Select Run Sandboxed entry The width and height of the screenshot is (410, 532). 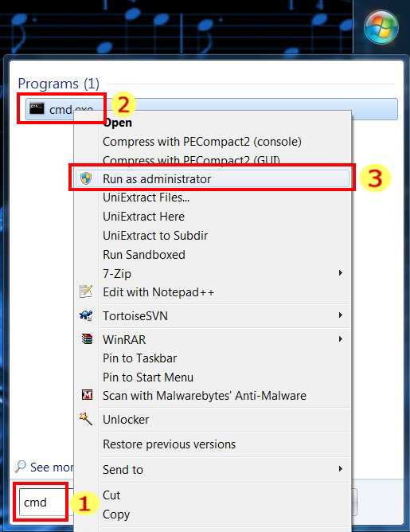point(144,255)
